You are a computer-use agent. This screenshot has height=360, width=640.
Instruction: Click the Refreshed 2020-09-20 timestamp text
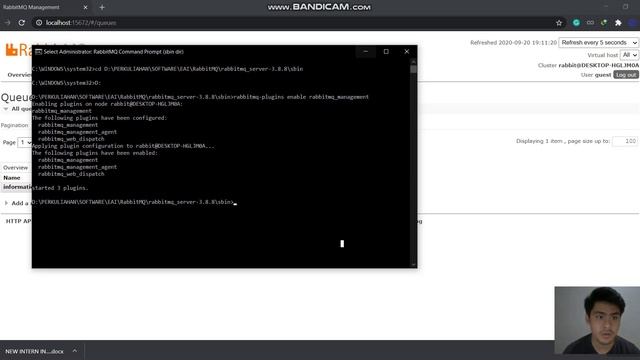(513, 42)
